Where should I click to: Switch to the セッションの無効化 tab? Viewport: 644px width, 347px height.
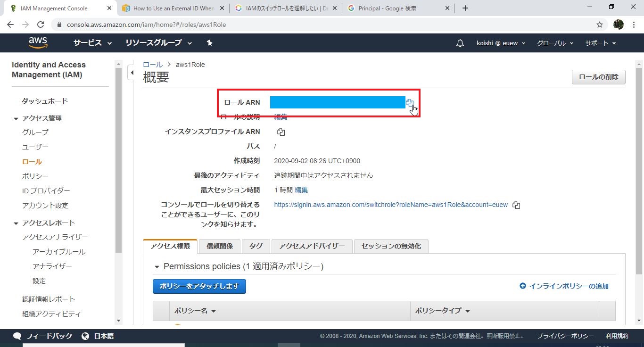pyautogui.click(x=391, y=246)
